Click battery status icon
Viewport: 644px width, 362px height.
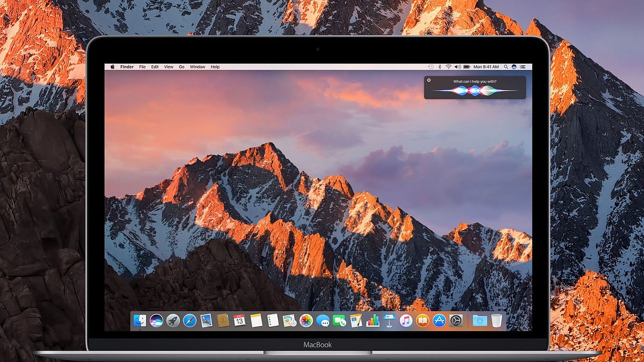click(467, 67)
